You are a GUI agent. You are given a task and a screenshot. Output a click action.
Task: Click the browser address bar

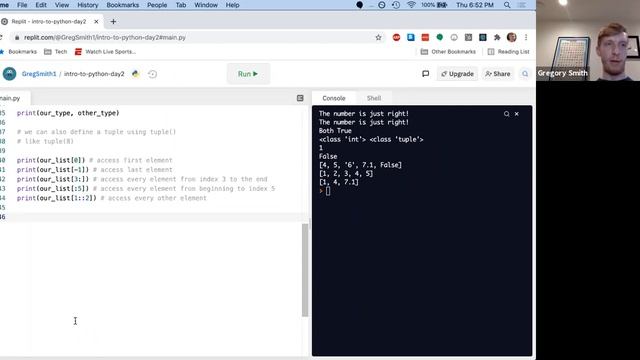coord(196,38)
